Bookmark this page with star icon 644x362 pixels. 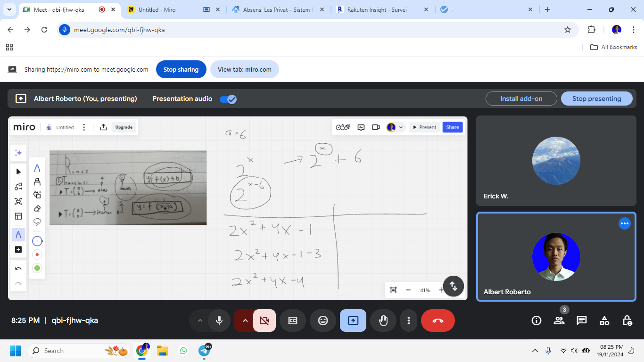[x=568, y=30]
